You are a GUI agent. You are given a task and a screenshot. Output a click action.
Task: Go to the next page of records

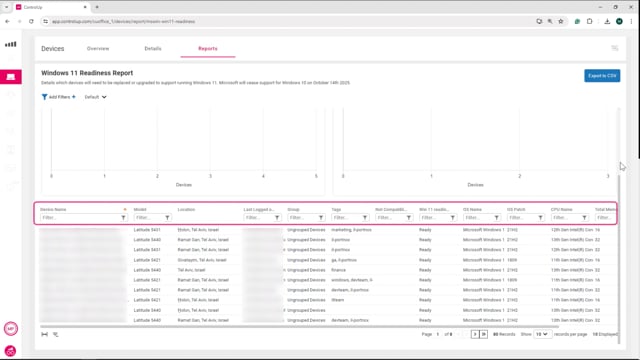point(475,334)
